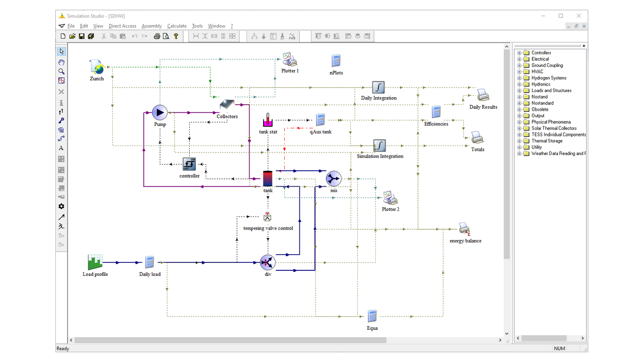This screenshot has height=362, width=644.
Task: Click the running figure simulation icon
Action: pyautogui.click(x=61, y=226)
